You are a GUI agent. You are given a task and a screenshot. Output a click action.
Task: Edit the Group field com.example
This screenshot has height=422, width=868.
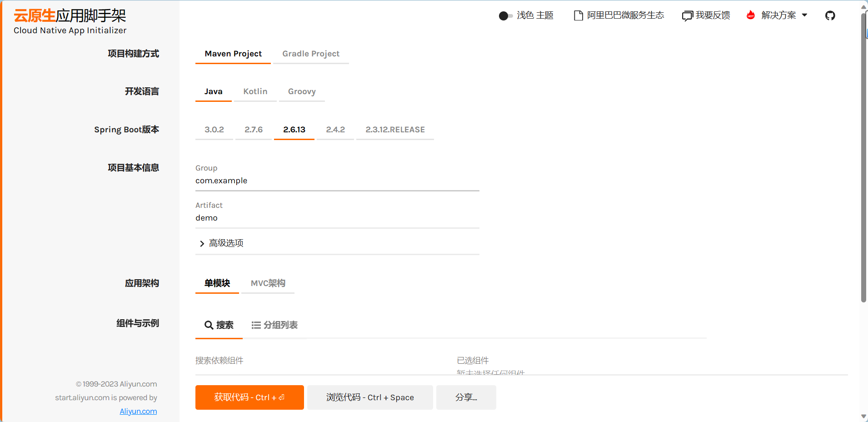337,181
